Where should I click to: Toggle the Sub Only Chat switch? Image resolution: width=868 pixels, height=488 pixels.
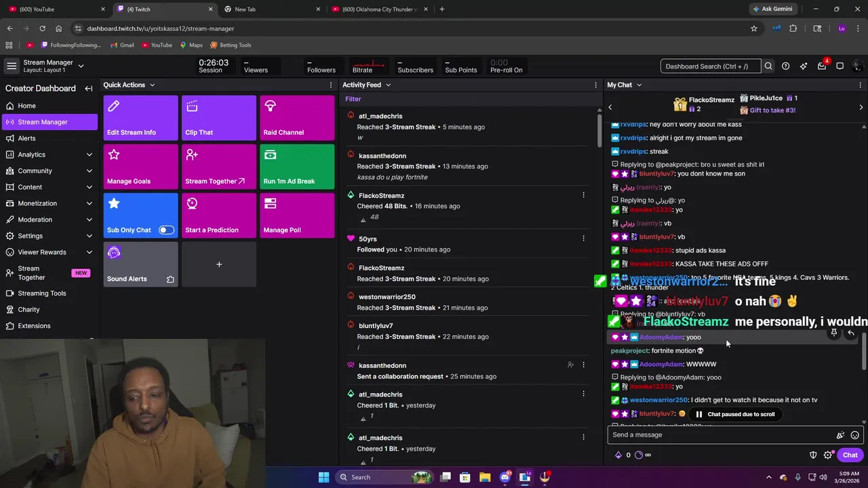(166, 230)
